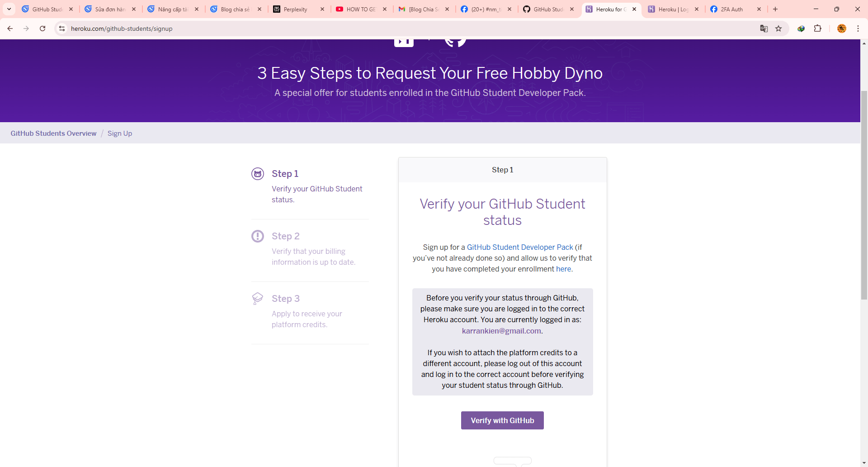
Task: Click the karrankien@gmail.com account link
Action: (501, 331)
